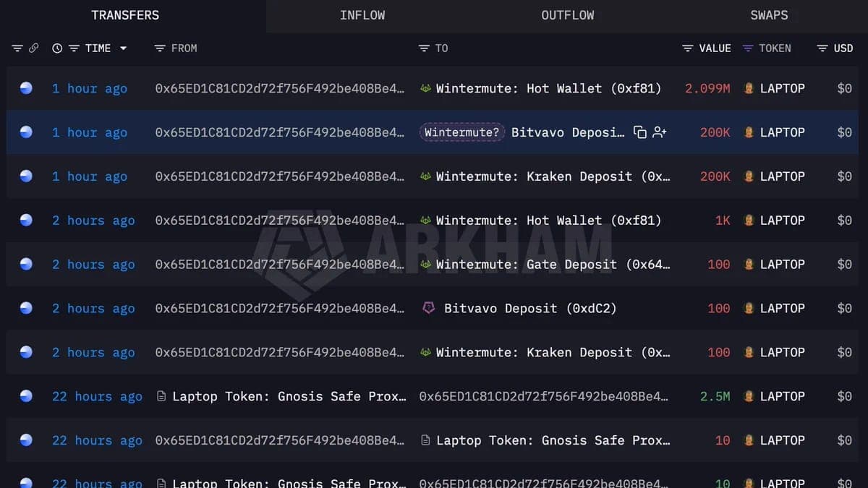
Task: Click '22 hours ago' in the 2.5M row
Action: [x=97, y=396]
